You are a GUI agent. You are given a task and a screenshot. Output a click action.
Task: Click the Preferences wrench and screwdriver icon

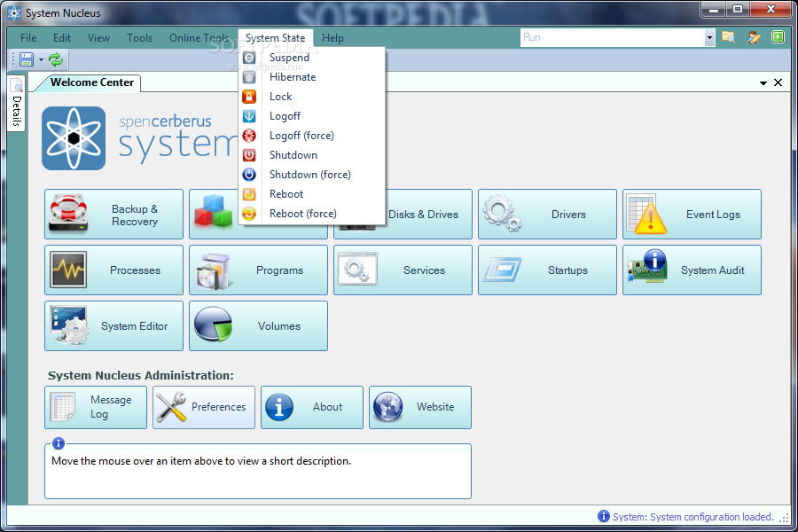click(x=171, y=407)
